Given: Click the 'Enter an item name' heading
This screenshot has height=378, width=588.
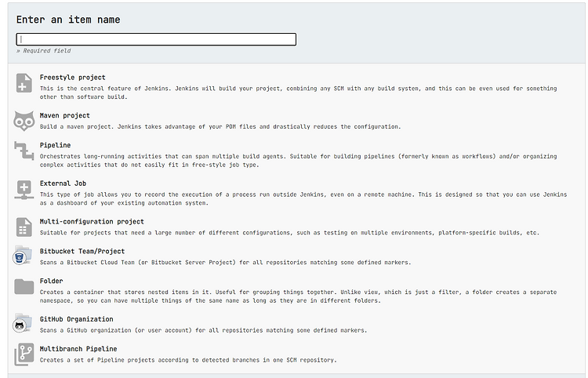Looking at the screenshot, I should tap(68, 20).
